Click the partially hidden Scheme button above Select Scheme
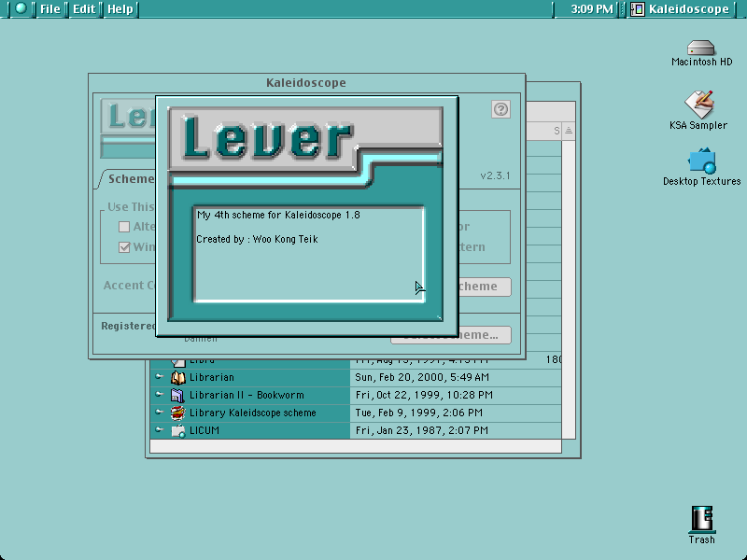747x560 pixels. pos(485,287)
